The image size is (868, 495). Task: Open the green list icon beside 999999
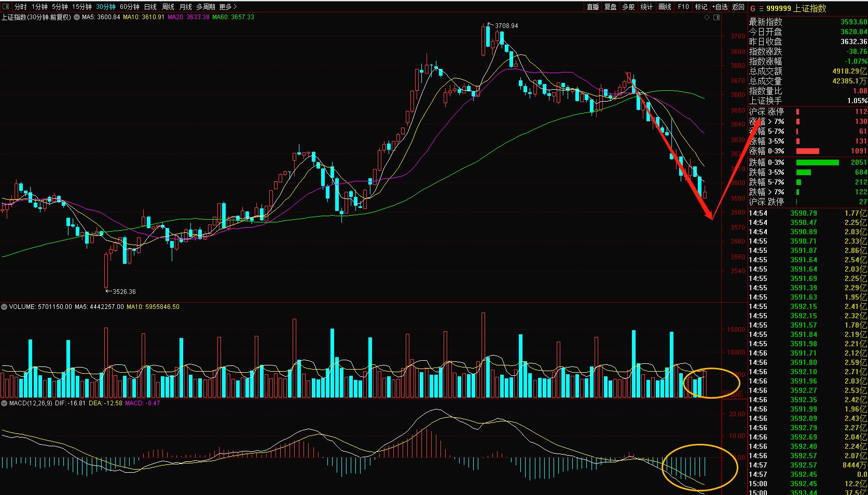pos(761,8)
